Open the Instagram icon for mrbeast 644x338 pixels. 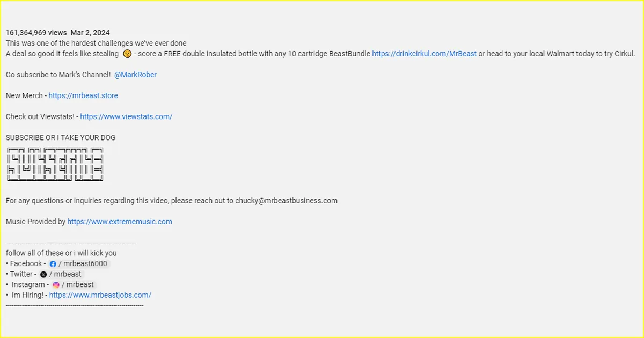pos(56,285)
